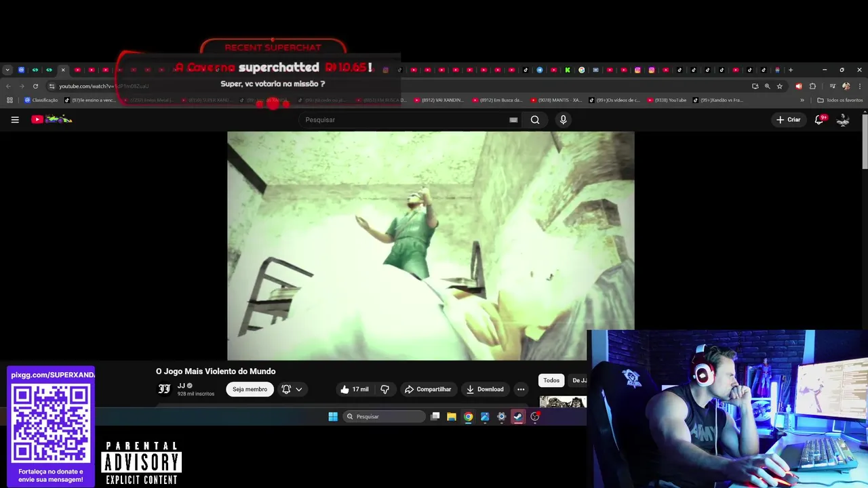
Task: Select the Todos filter chip
Action: 551,380
